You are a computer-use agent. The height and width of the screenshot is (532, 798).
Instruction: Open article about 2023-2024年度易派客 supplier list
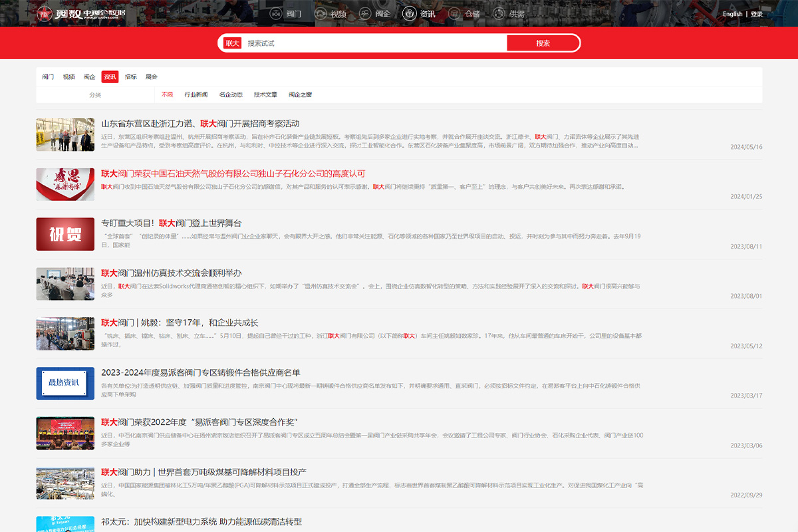point(200,372)
